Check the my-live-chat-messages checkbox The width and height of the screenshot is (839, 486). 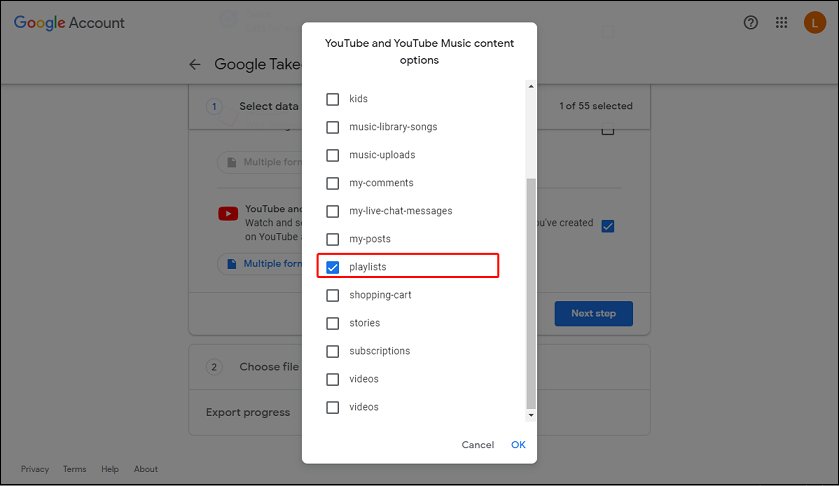[x=332, y=211]
